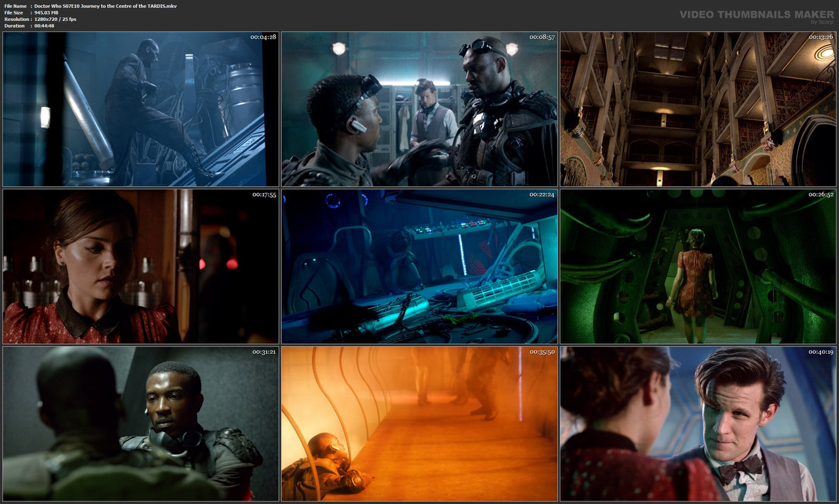Select Clara's close-up thumbnail at 00:17:55
The image size is (839, 504).
(141, 265)
